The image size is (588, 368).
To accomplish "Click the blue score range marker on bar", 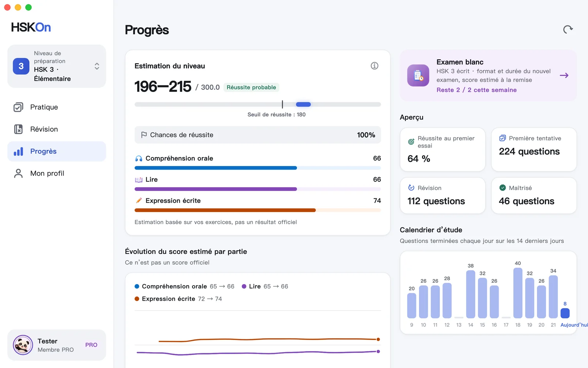I will point(303,105).
